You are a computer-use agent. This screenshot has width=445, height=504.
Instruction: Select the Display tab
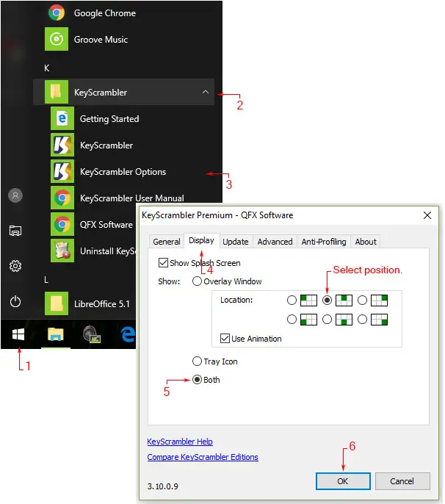tap(201, 240)
